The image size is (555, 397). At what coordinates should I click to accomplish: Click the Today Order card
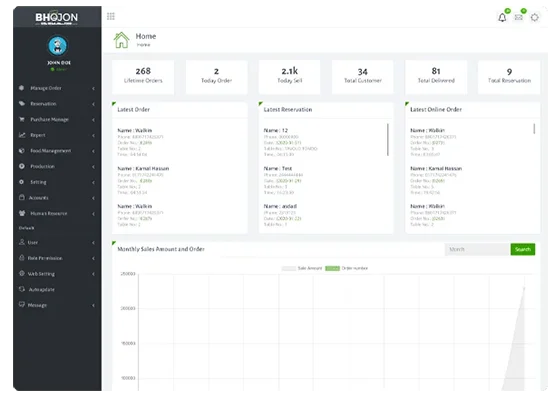point(216,77)
